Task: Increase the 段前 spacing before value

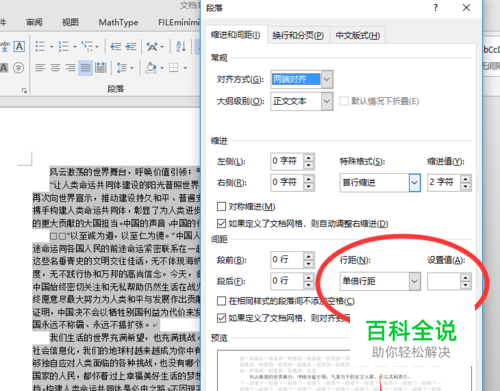Action: [x=309, y=256]
